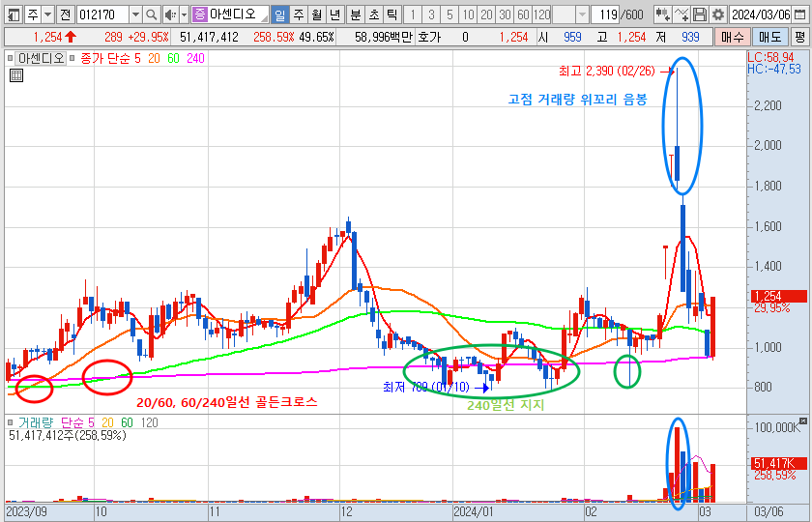Click the add candlestick chart icon

tap(662, 14)
